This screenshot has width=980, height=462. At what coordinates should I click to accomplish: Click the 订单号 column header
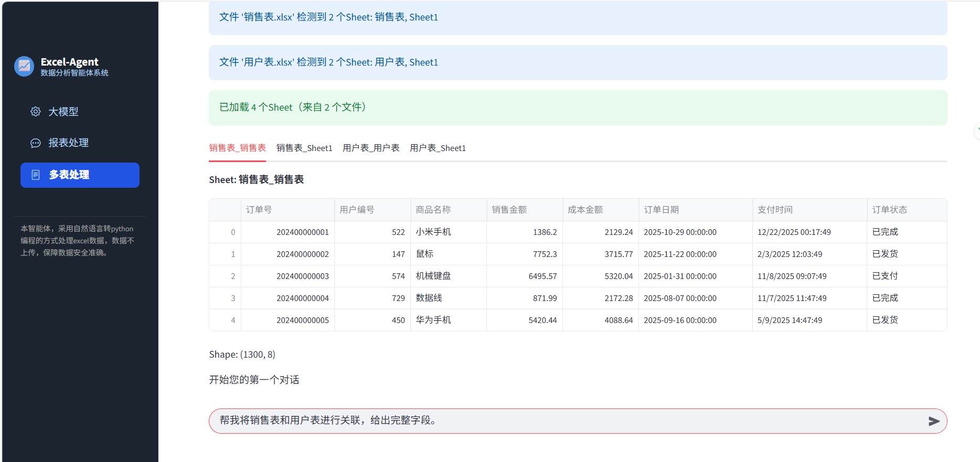(259, 210)
